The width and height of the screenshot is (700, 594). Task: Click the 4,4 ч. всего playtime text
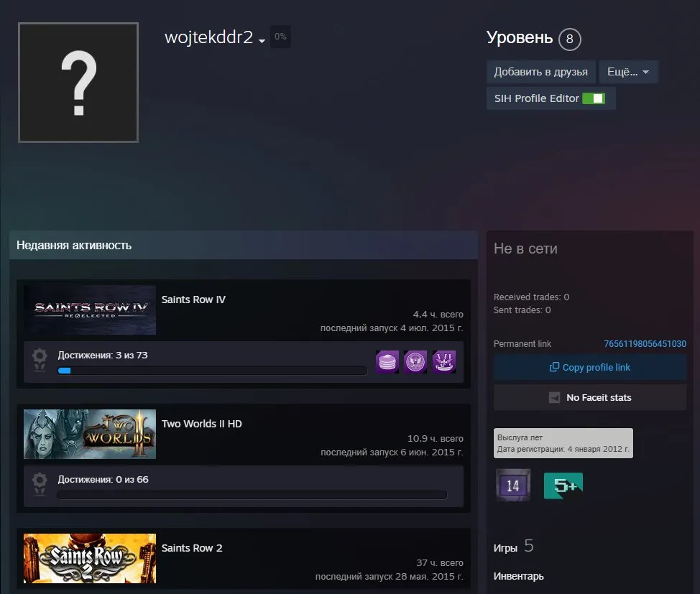(x=438, y=314)
